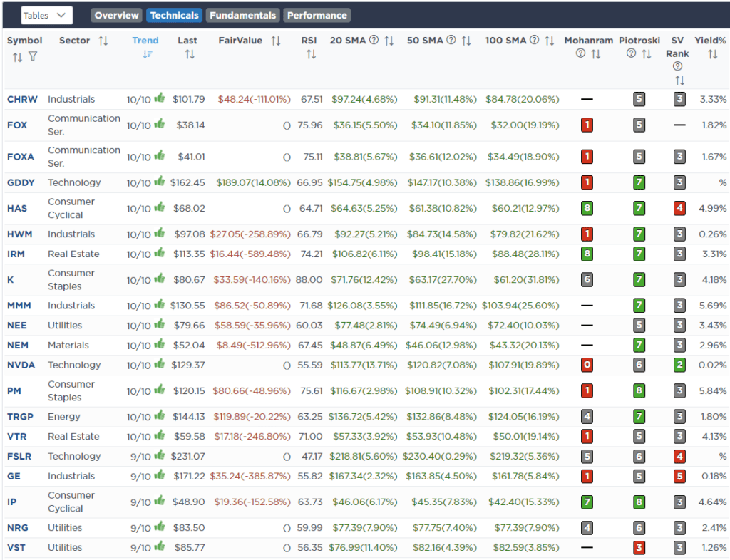730x560 pixels.
Task: Open the Symbol filter funnel icon
Action: tap(33, 57)
